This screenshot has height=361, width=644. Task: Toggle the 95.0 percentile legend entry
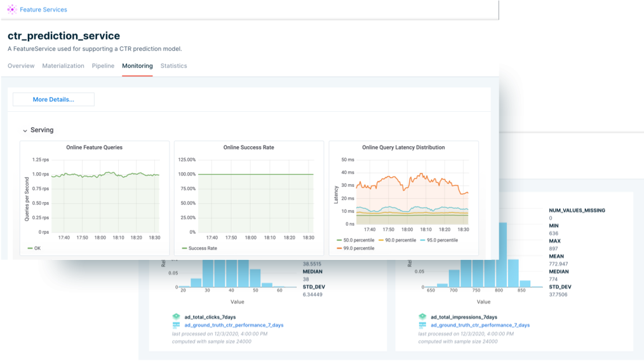point(439,240)
